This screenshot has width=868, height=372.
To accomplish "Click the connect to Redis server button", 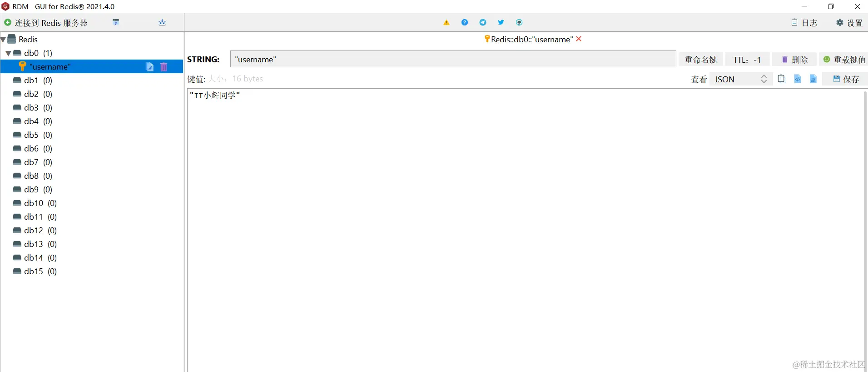I will 45,23.
